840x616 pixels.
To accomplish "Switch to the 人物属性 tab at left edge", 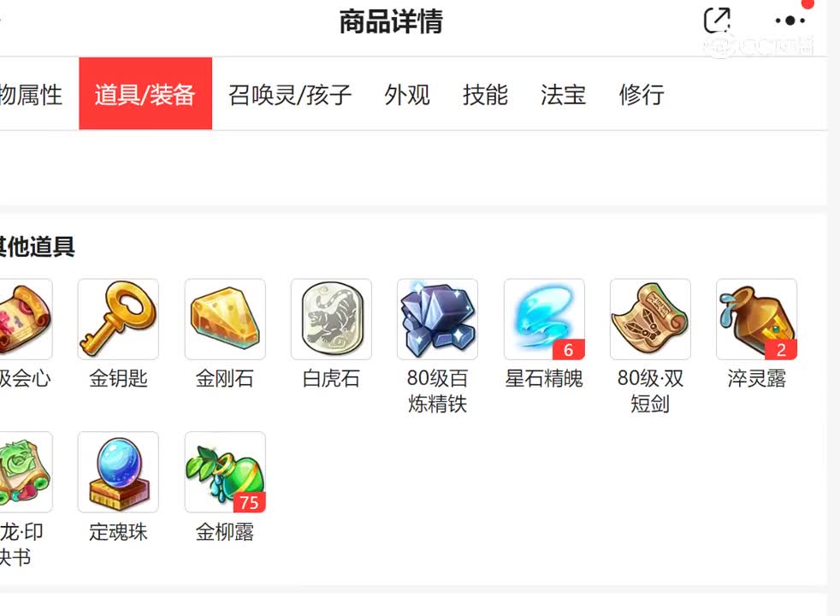I will (31, 95).
